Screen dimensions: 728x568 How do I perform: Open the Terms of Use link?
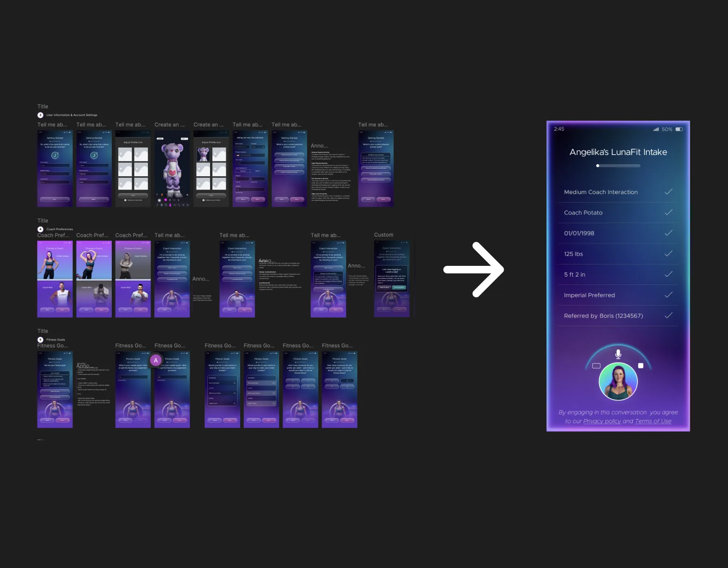pos(653,421)
